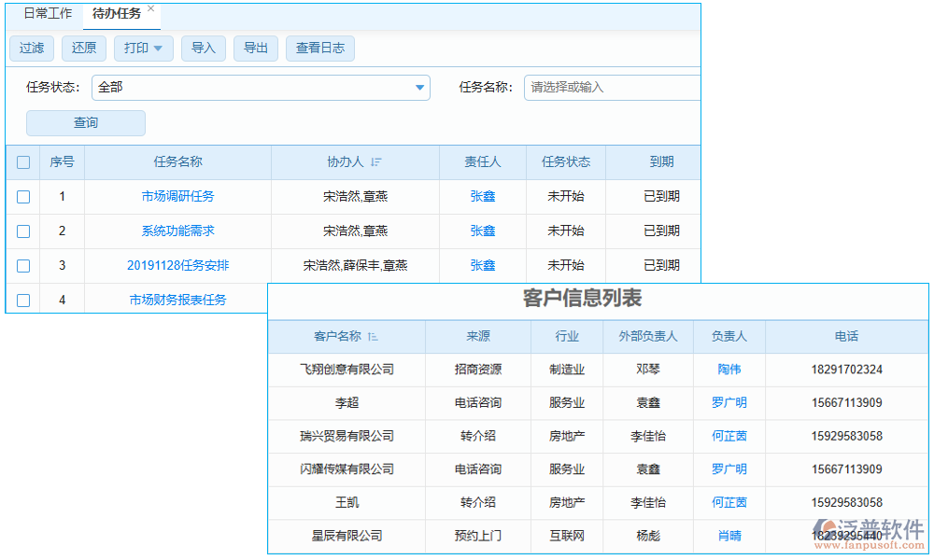Open the 任务名称 selection dropdown

click(x=612, y=87)
